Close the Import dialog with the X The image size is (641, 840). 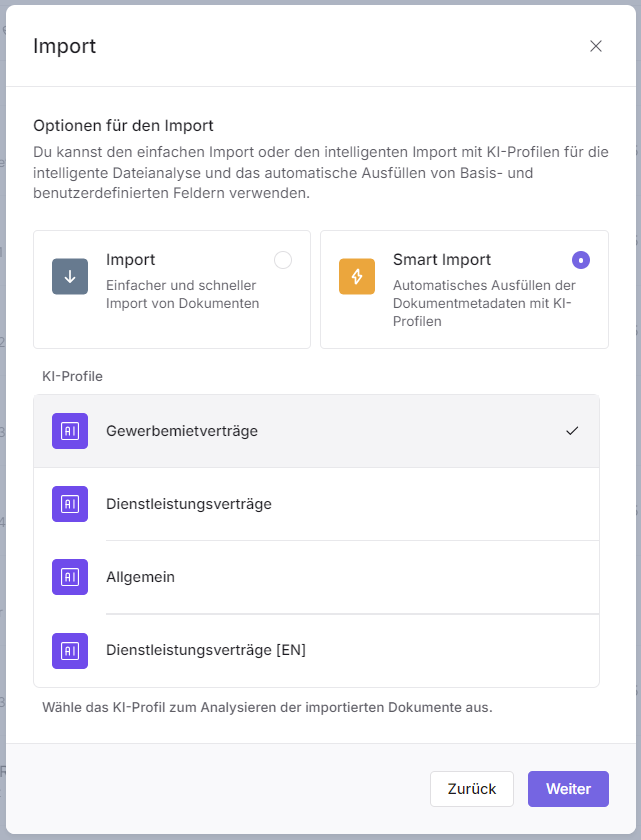[x=596, y=46]
